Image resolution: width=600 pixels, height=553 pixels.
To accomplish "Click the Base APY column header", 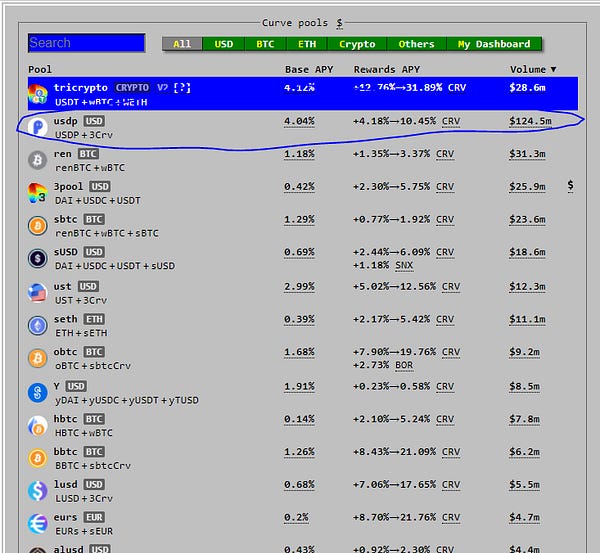I will click(x=309, y=69).
